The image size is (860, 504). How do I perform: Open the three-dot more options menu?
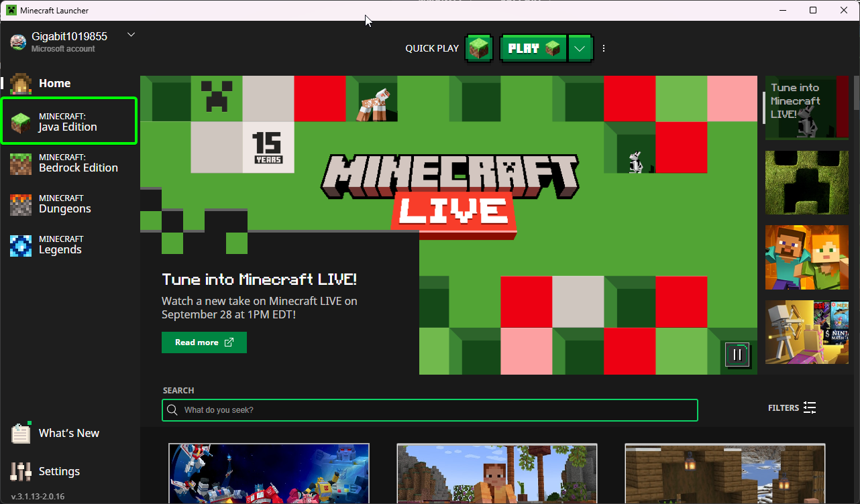click(x=604, y=49)
